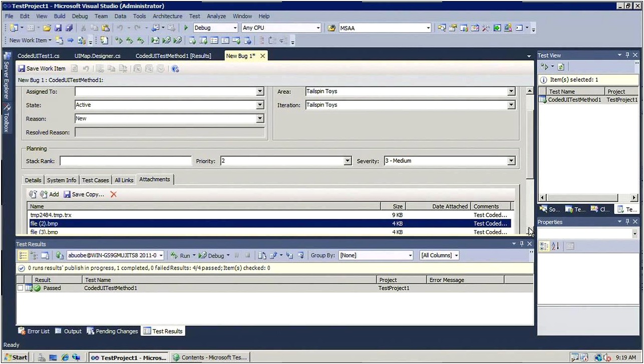
Task: Open the Pending Changes tab
Action: click(x=112, y=331)
